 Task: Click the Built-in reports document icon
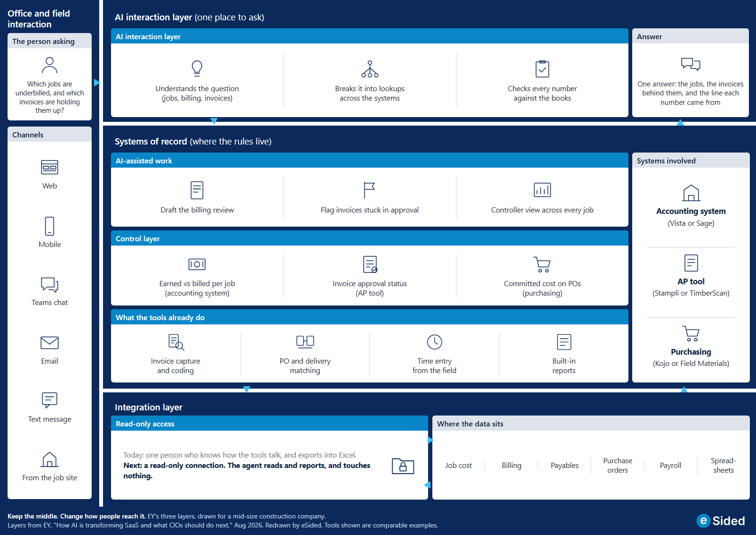click(x=564, y=342)
